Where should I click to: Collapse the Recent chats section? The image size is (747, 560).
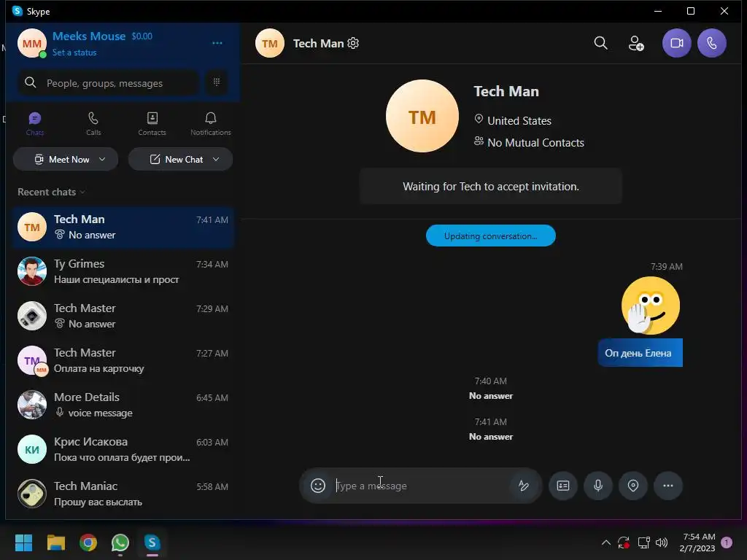51,192
